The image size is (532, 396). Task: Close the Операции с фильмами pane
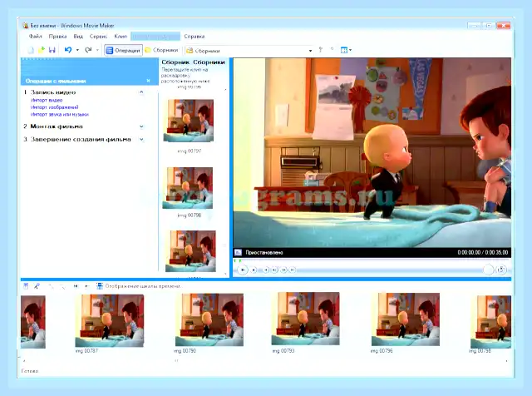tap(148, 81)
